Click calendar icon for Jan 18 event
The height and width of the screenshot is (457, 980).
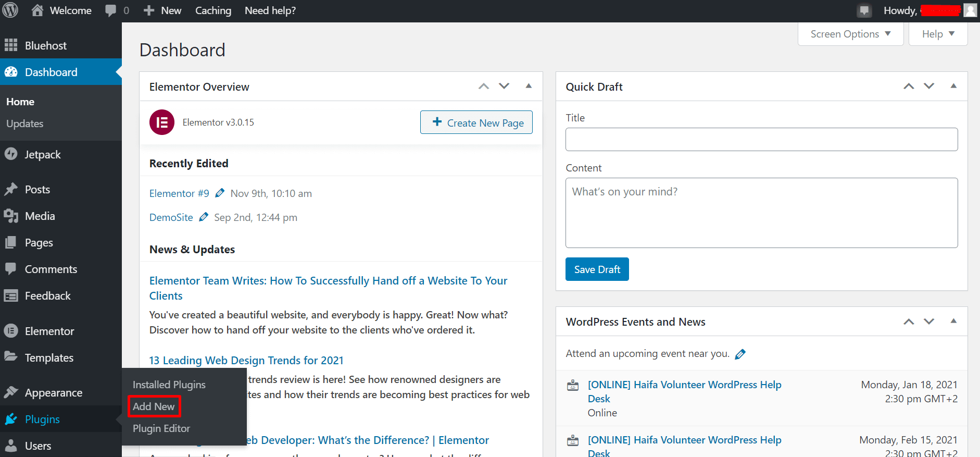(573, 385)
